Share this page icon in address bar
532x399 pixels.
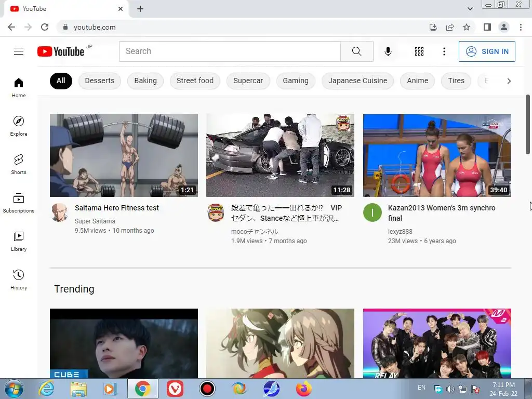450,27
